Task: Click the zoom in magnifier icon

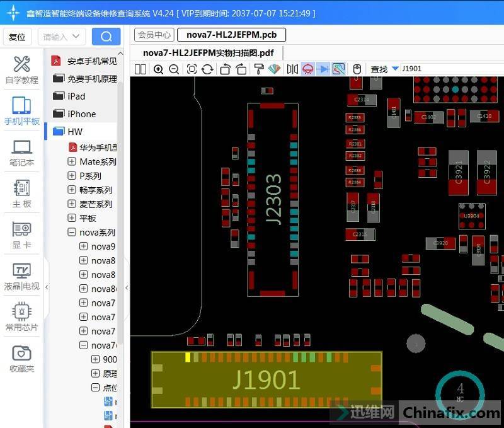Action: (158, 69)
